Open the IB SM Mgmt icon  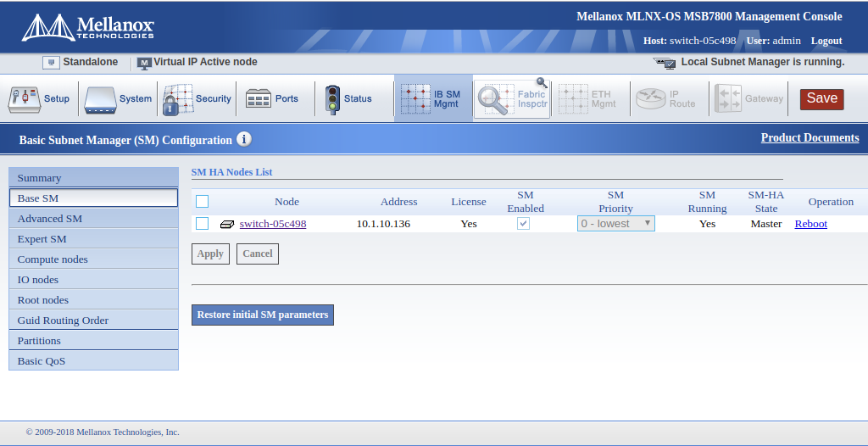pos(415,99)
